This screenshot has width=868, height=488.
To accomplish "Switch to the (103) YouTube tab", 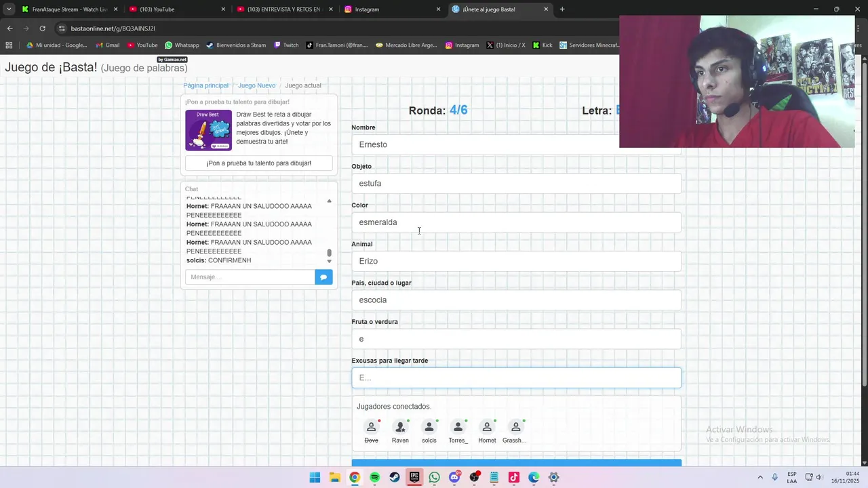I will [x=178, y=9].
